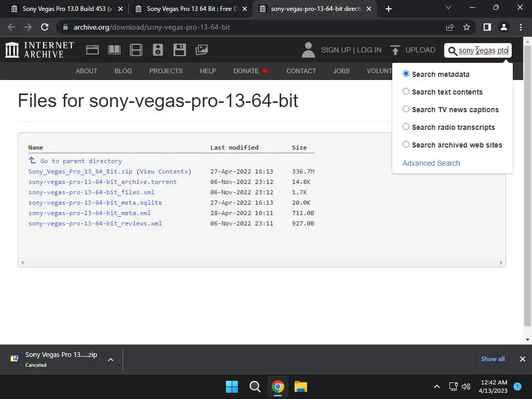Click the browser forward arrow
532x399 pixels.
tap(28, 27)
